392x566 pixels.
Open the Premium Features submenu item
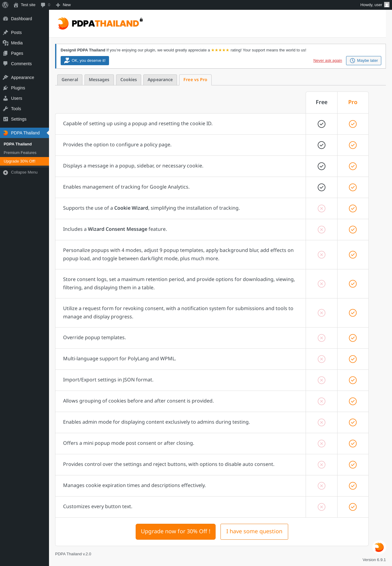coord(24,153)
